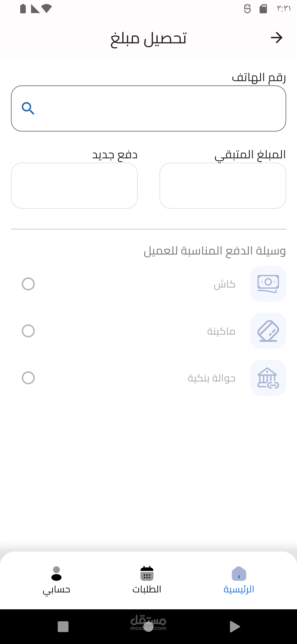Select the ماكينة radio button
This screenshot has width=297, height=644.
pos(28,331)
